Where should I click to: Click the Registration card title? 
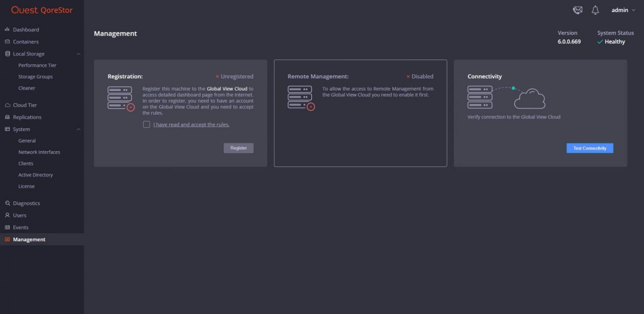point(125,77)
